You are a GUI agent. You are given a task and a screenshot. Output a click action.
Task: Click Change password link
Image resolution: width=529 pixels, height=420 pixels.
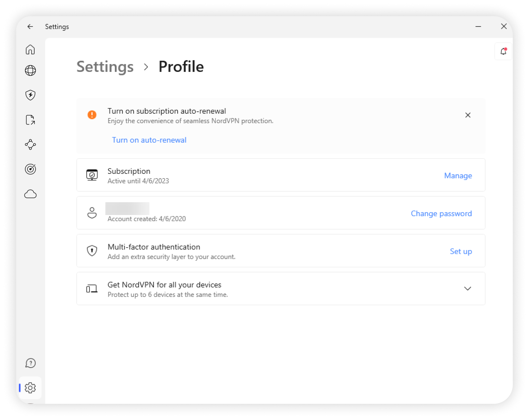click(441, 213)
